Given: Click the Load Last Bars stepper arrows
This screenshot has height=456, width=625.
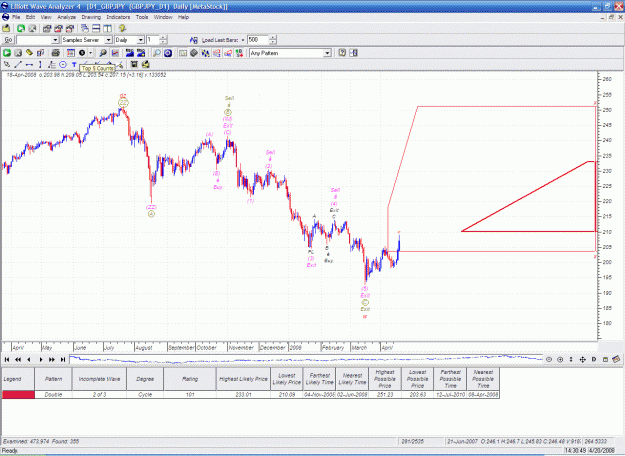Looking at the screenshot, I should [272, 40].
